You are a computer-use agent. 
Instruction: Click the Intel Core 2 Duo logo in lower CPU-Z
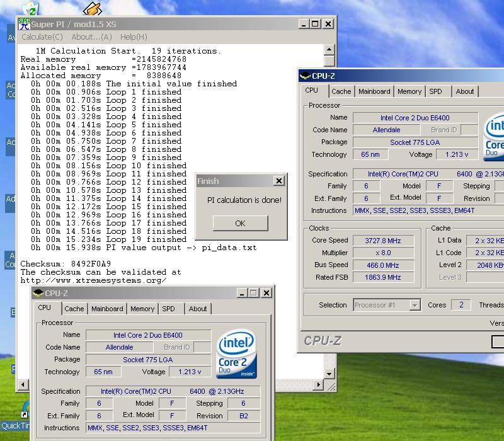click(237, 353)
